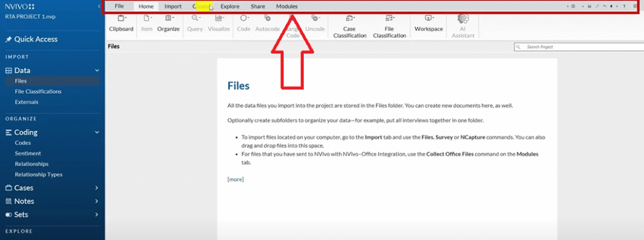Open the Case Classification ribbon menu
The height and width of the screenshot is (240, 644).
pyautogui.click(x=350, y=26)
